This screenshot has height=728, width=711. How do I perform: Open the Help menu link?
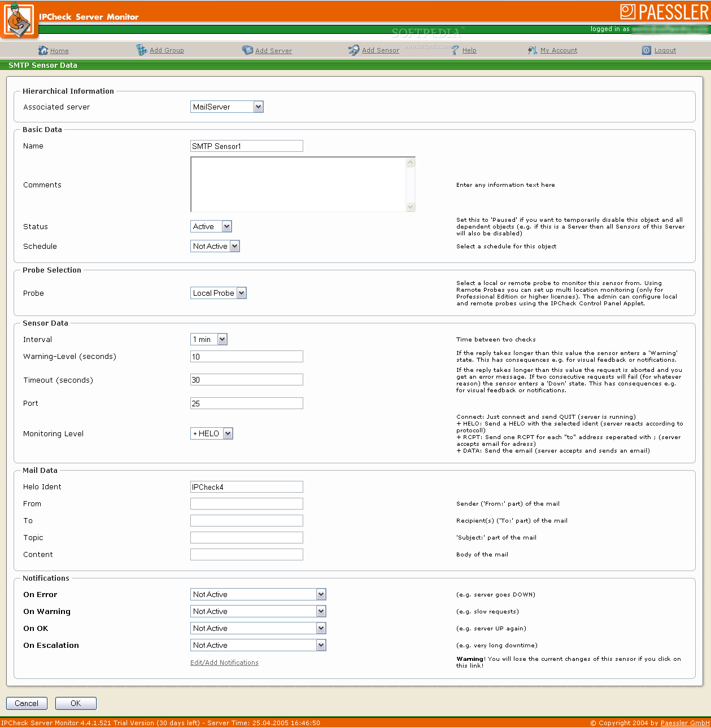(x=469, y=50)
